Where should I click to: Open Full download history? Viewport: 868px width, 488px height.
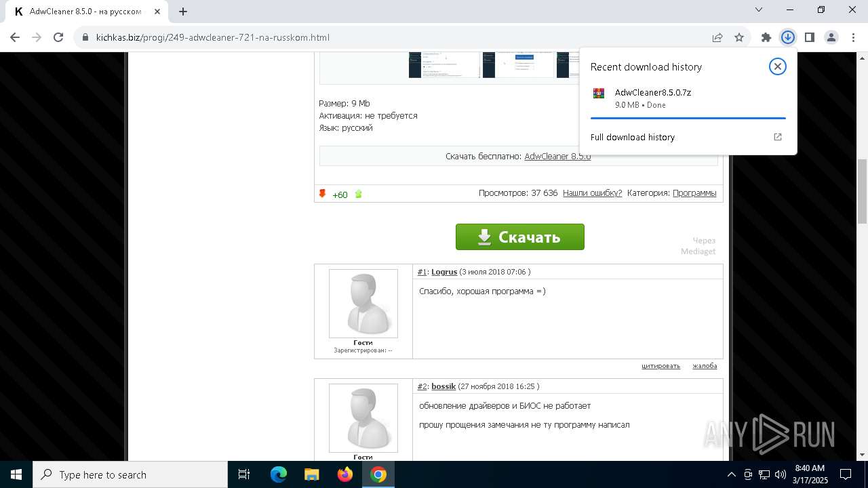633,137
